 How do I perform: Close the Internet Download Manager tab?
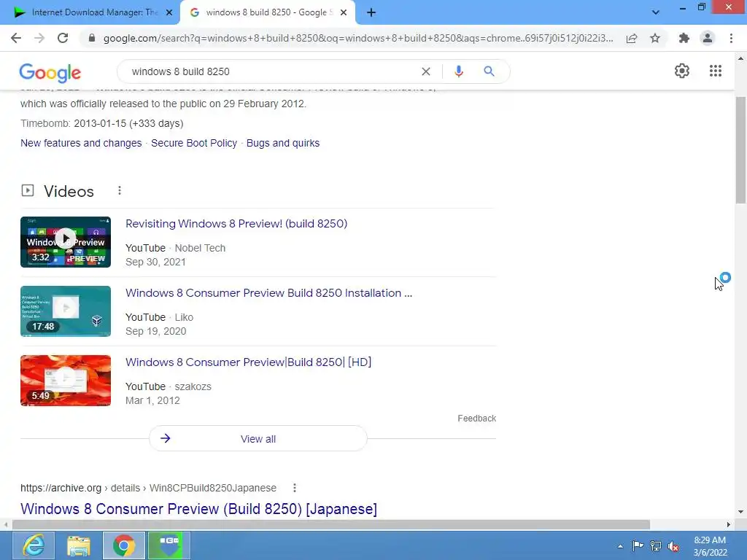coord(169,12)
